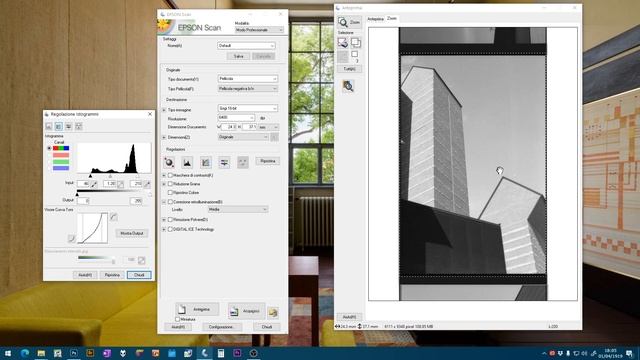Toggle the Miniatura checkbox

pyautogui.click(x=178, y=319)
